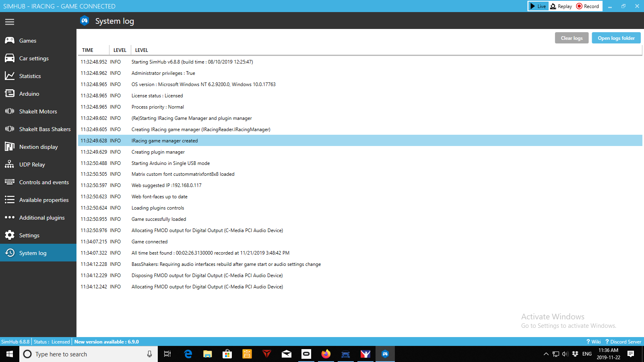Click the Arduino board icon

coord(10,94)
